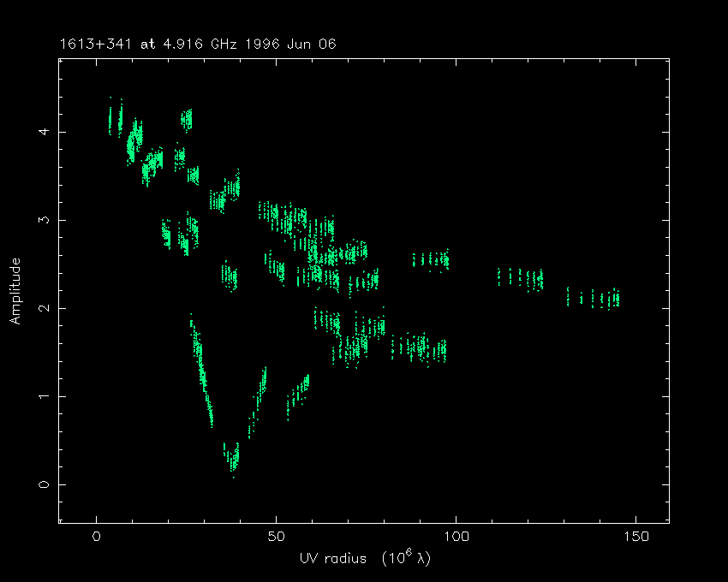Viewport: 728px width, 582px height.
Task: Click the y-axis tick label "4"
Action: pos(39,132)
